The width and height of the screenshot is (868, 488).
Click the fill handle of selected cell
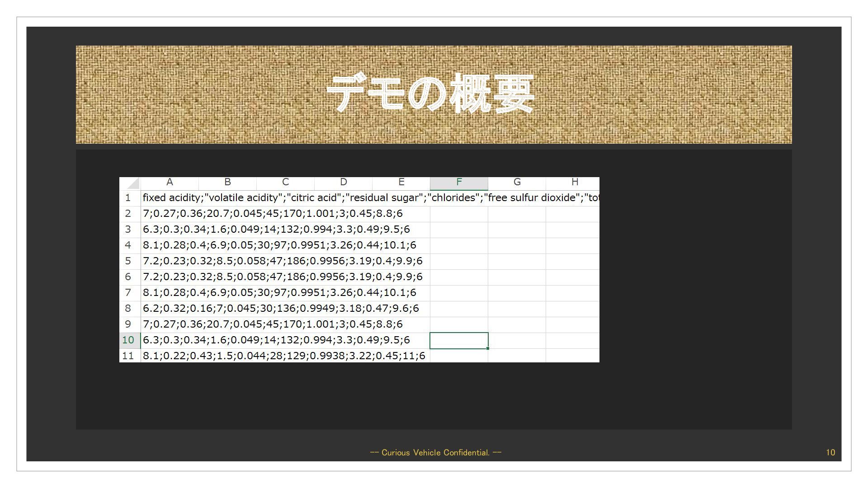(488, 348)
